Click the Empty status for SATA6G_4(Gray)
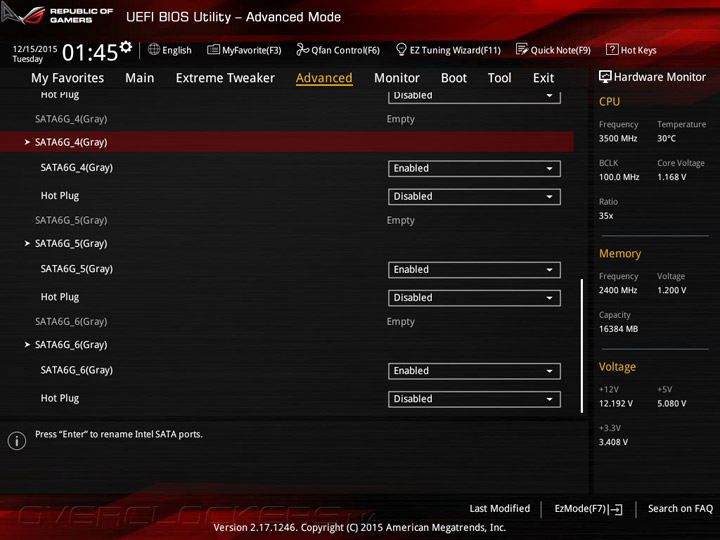This screenshot has height=540, width=720. pyautogui.click(x=400, y=119)
